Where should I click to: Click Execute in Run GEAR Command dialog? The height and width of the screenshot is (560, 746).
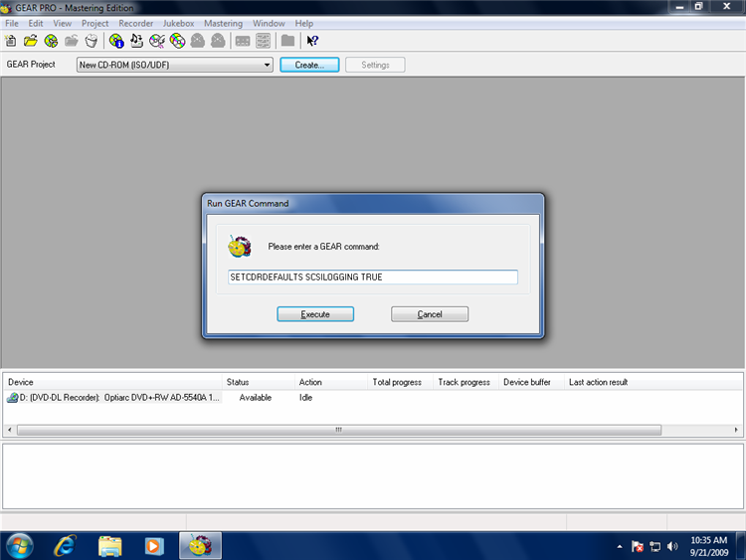click(x=315, y=314)
